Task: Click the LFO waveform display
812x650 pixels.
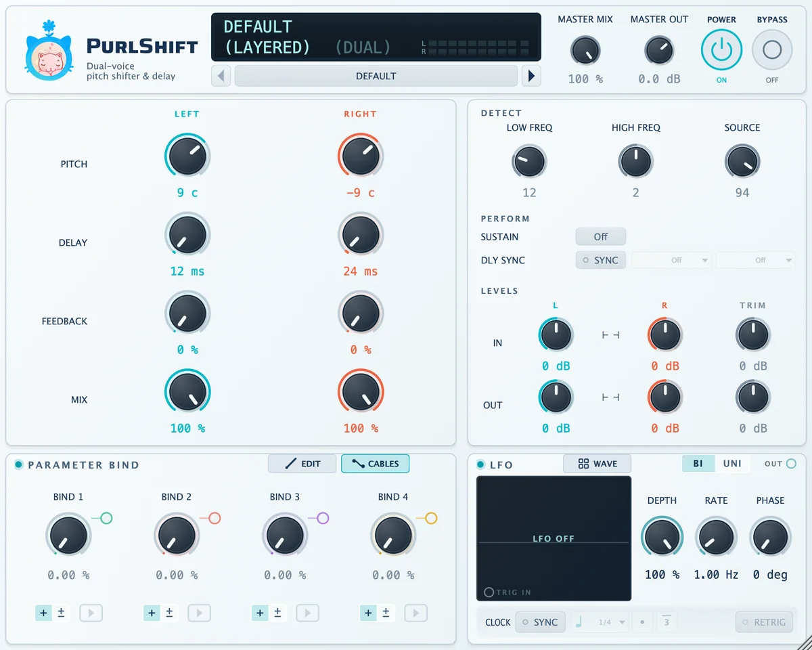Action: click(x=554, y=538)
